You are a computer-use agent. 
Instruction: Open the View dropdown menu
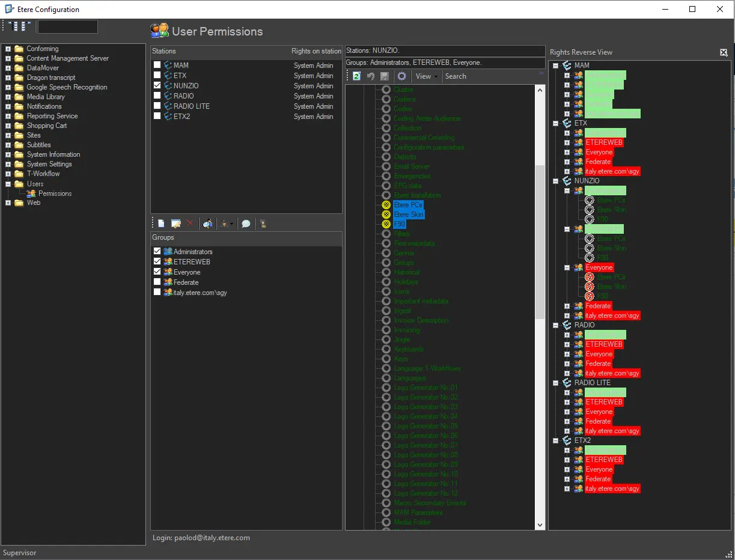tap(427, 76)
